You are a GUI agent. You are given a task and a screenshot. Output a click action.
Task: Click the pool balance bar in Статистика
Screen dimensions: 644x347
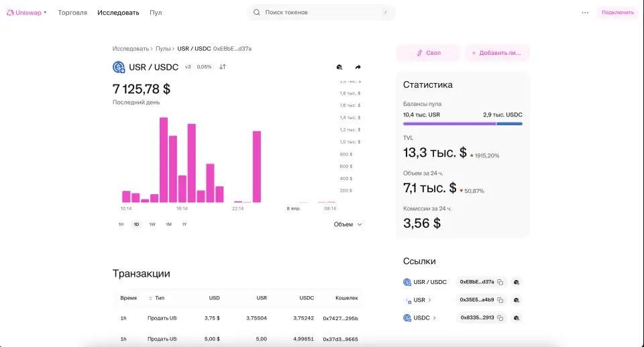pyautogui.click(x=462, y=123)
